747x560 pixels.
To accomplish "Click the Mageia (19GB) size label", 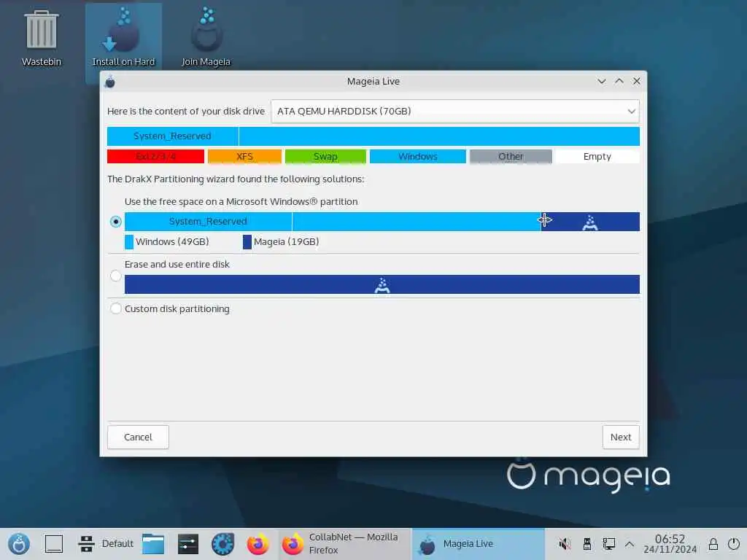I will coord(286,242).
